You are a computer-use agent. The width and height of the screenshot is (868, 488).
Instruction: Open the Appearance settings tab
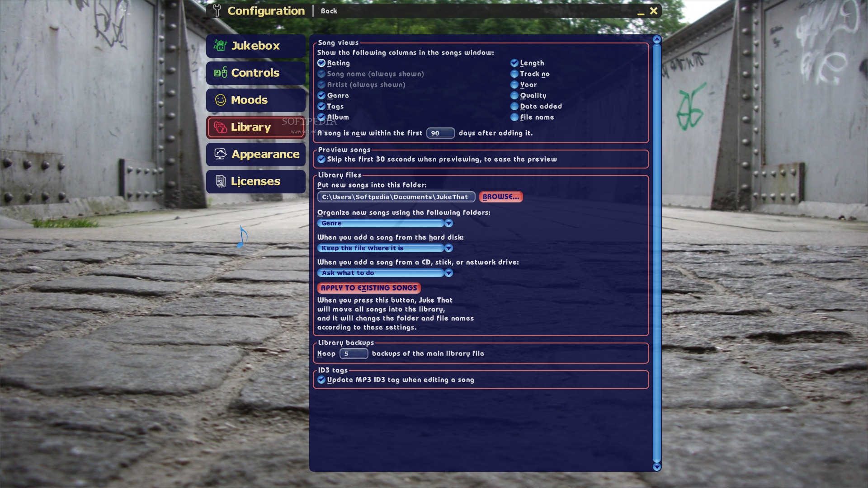(x=256, y=154)
